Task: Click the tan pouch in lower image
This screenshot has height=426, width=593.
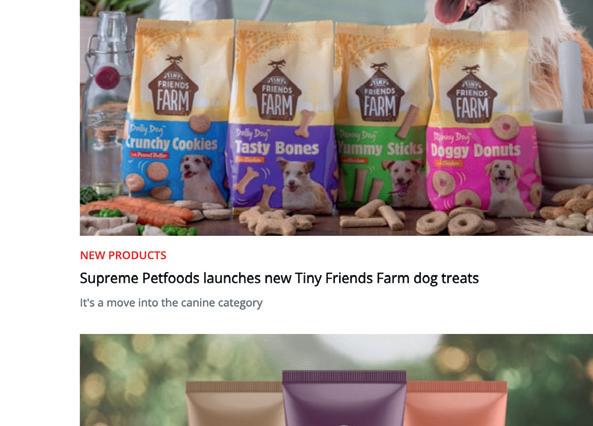Action: (x=234, y=404)
